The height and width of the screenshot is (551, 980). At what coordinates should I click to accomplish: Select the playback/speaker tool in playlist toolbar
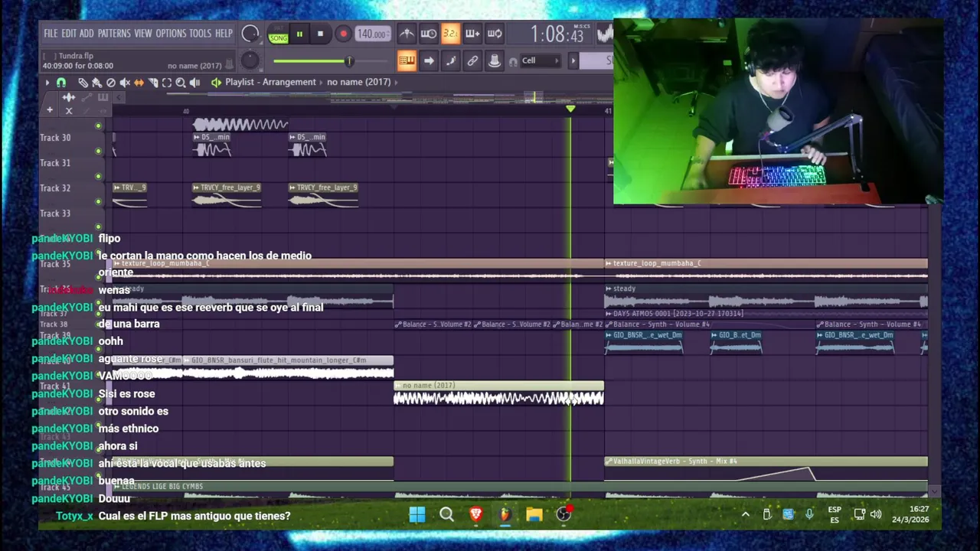(x=194, y=83)
